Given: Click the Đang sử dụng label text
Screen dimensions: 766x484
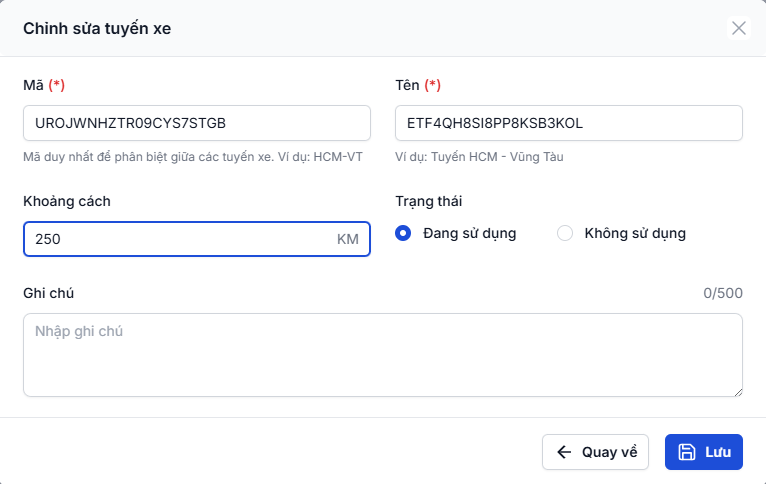Looking at the screenshot, I should 469,233.
